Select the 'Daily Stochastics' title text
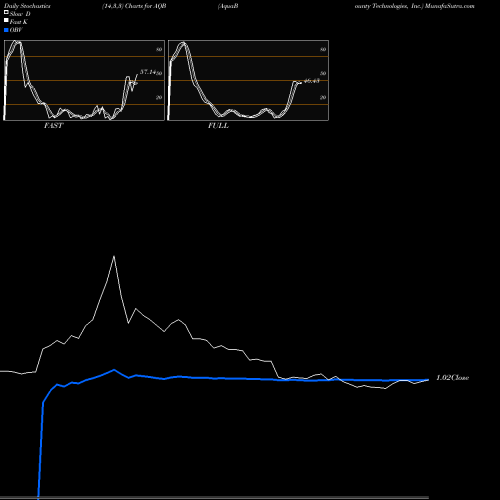The height and width of the screenshot is (500, 500). coord(27,6)
